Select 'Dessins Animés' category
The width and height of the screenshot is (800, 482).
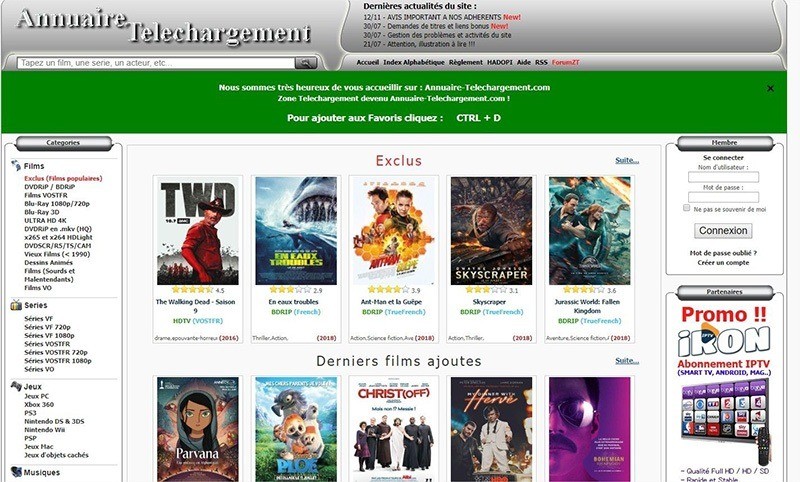click(x=48, y=262)
